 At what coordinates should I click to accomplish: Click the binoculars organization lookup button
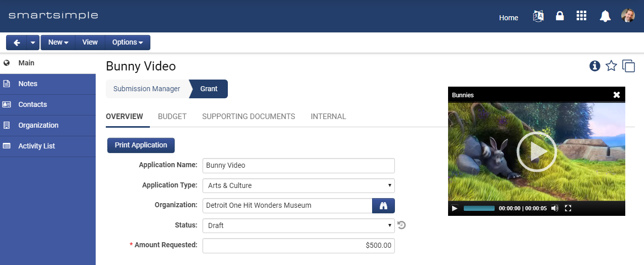384,206
